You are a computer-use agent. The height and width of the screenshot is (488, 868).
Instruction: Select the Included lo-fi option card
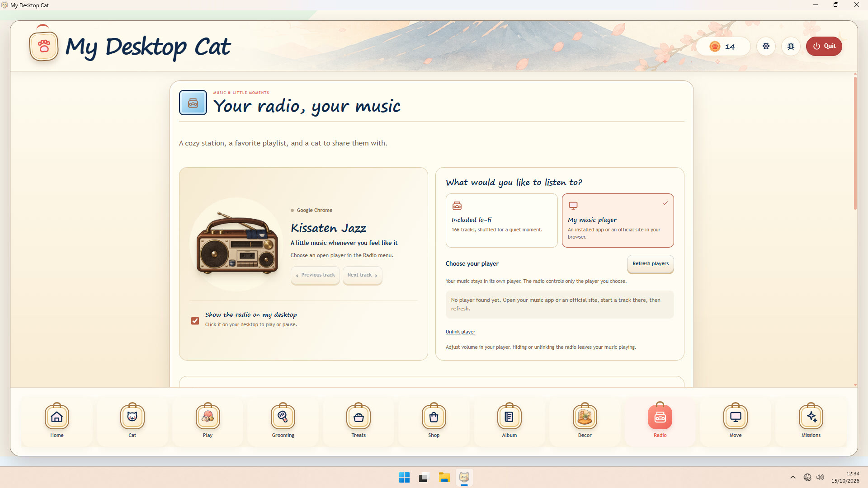click(x=501, y=221)
